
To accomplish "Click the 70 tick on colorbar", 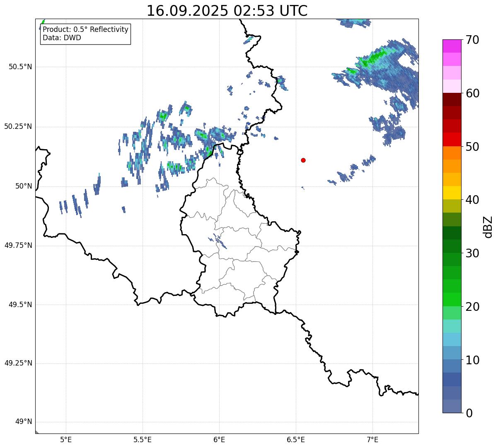I will click(472, 40).
